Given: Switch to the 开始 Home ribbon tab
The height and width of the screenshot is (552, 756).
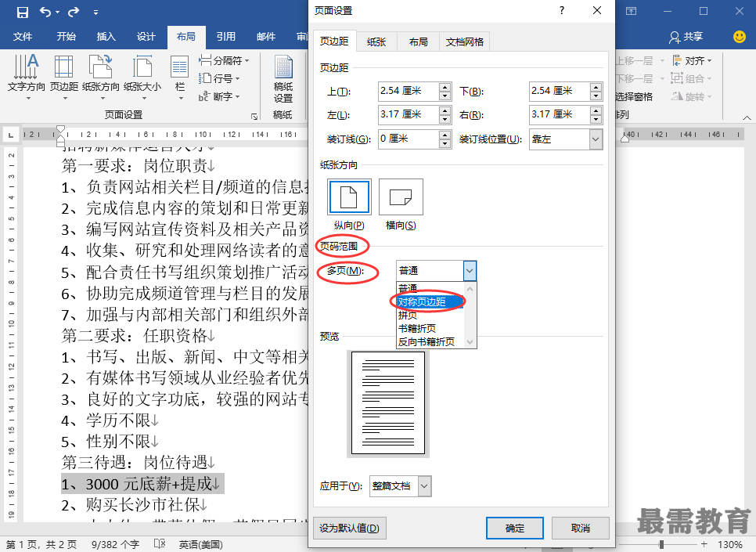Looking at the screenshot, I should tap(66, 37).
